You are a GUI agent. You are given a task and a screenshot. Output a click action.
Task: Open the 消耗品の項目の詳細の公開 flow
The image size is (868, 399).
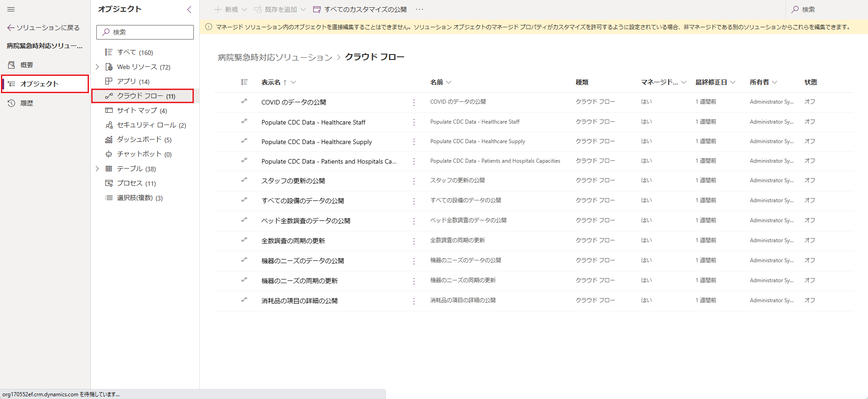(x=299, y=301)
